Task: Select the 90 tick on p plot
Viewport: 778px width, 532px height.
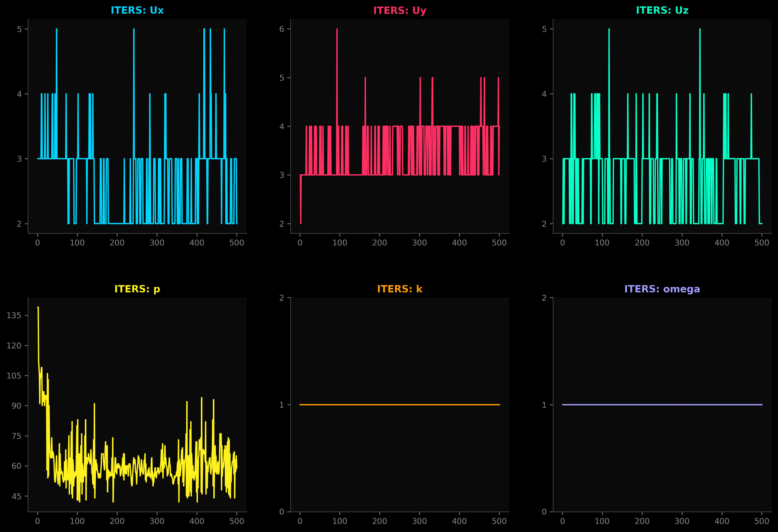Action: click(x=16, y=406)
